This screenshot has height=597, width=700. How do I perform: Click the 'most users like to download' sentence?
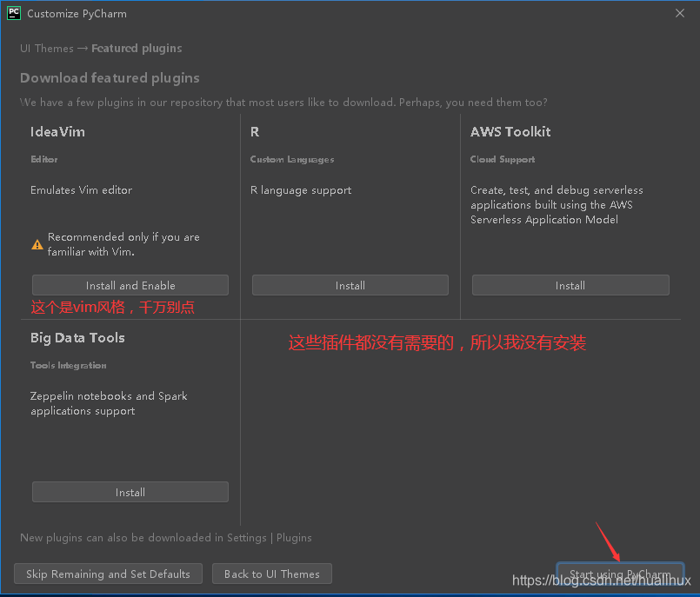[x=283, y=103]
